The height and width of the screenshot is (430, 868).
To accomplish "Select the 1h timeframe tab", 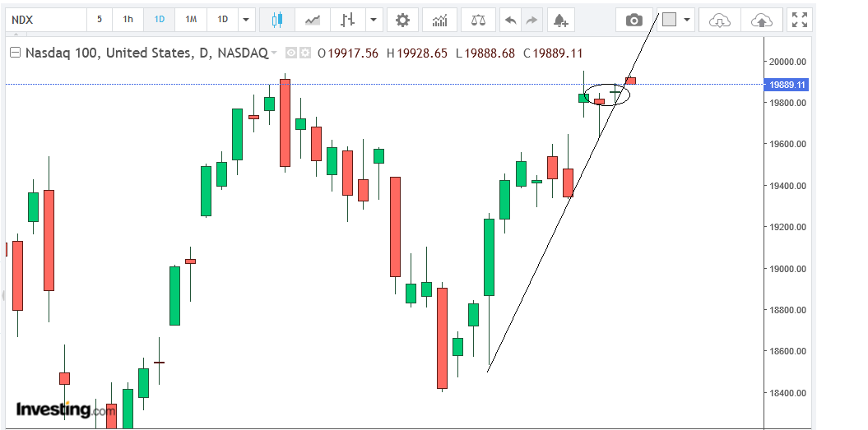I will click(128, 19).
